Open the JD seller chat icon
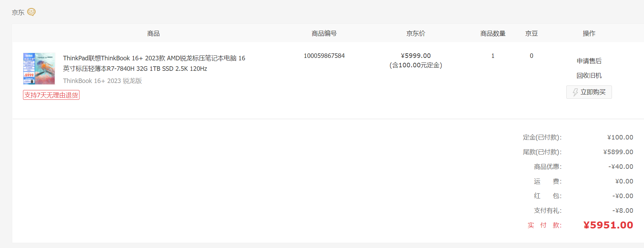 31,12
